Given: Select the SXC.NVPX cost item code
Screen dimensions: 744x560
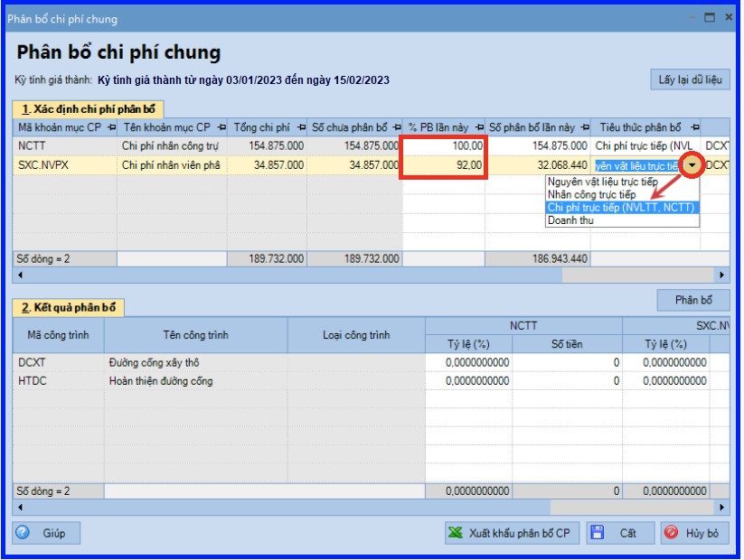Looking at the screenshot, I should click(65, 165).
